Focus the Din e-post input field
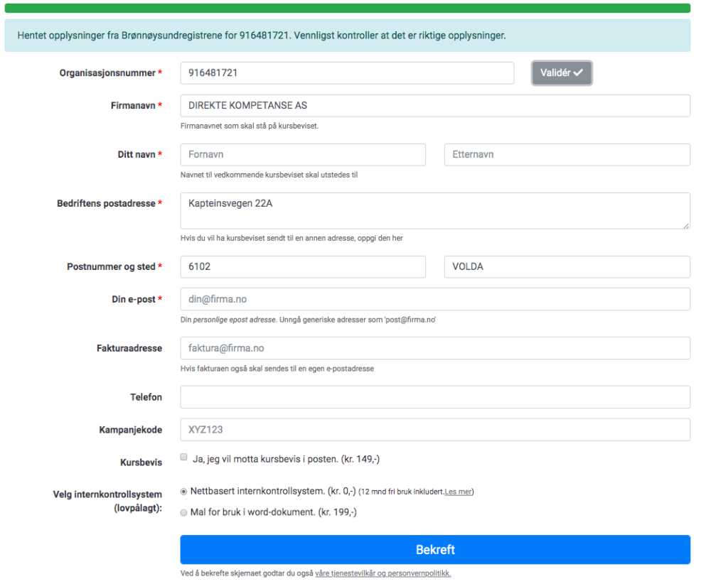728x584 pixels. coord(434,300)
